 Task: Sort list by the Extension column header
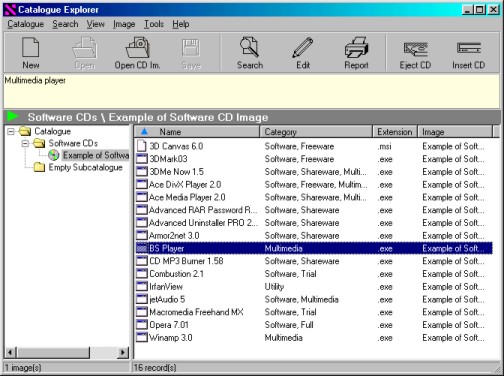point(395,132)
